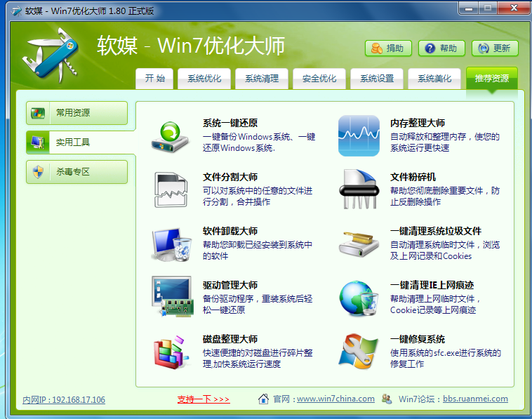This screenshot has height=419, width=532.
Task: Click the shield icon on 杀毒专区
Action: [x=38, y=172]
